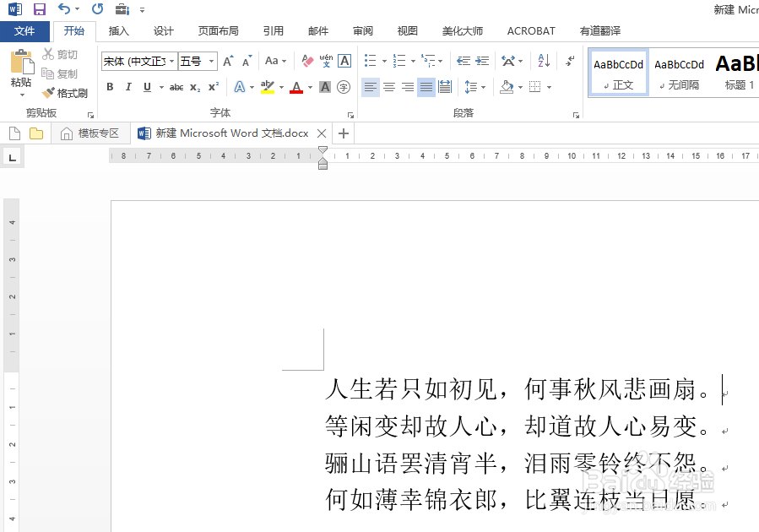Click tab stop selector L on ruler

(x=12, y=157)
